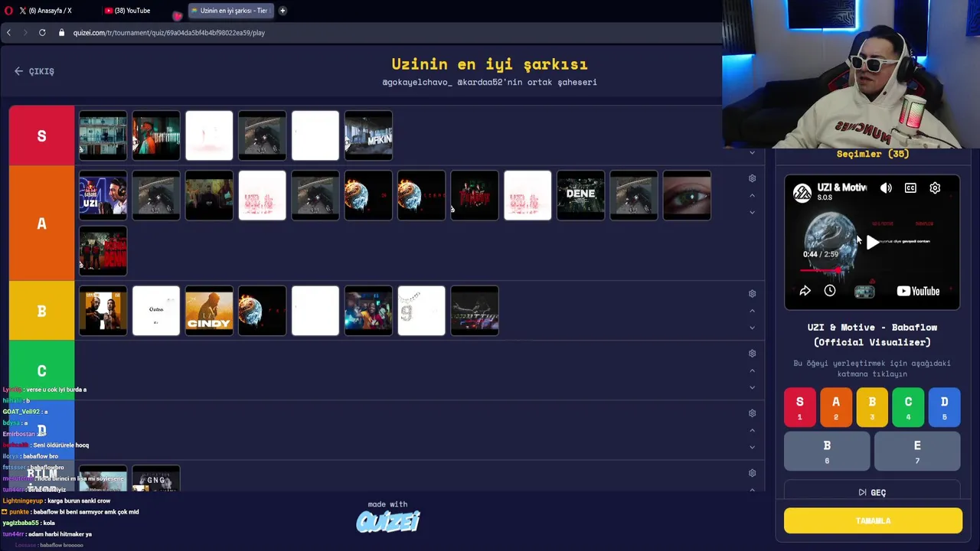
Task: Toggle closed captions on video
Action: pyautogui.click(x=910, y=188)
